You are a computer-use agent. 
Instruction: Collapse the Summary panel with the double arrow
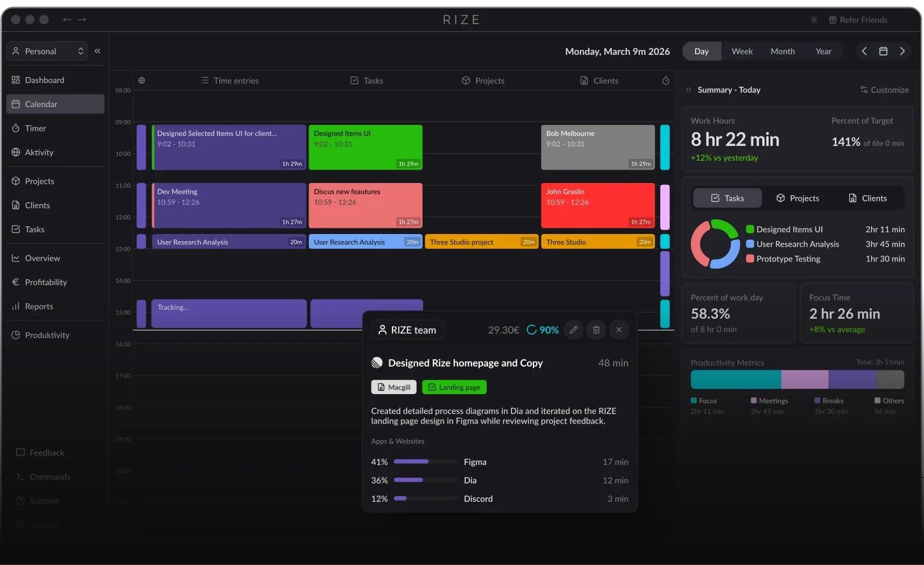click(x=688, y=90)
